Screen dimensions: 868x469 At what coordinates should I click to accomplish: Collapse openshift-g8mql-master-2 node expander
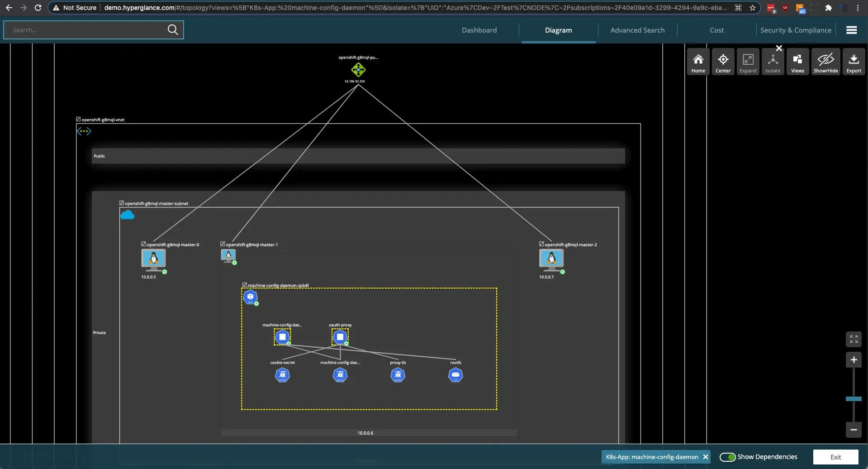tap(541, 244)
